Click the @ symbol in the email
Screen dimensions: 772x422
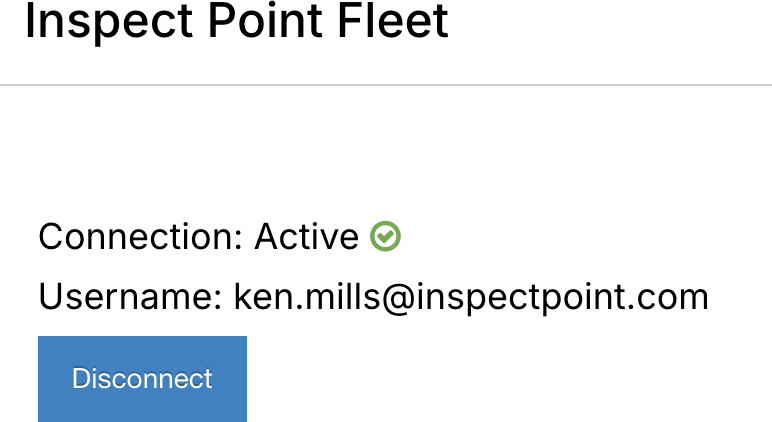tap(398, 299)
